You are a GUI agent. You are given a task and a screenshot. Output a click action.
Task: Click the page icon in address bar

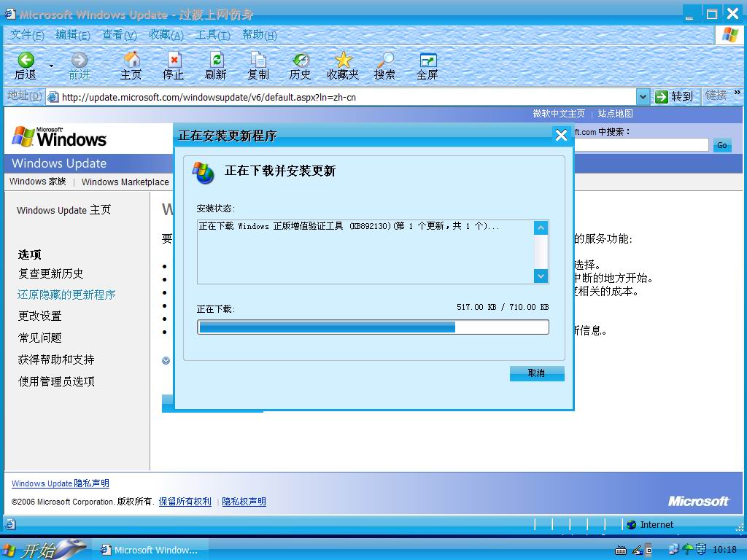pyautogui.click(x=53, y=97)
